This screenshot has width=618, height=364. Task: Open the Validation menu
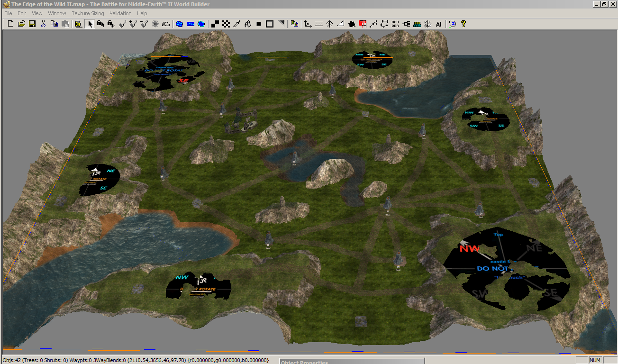pyautogui.click(x=120, y=13)
